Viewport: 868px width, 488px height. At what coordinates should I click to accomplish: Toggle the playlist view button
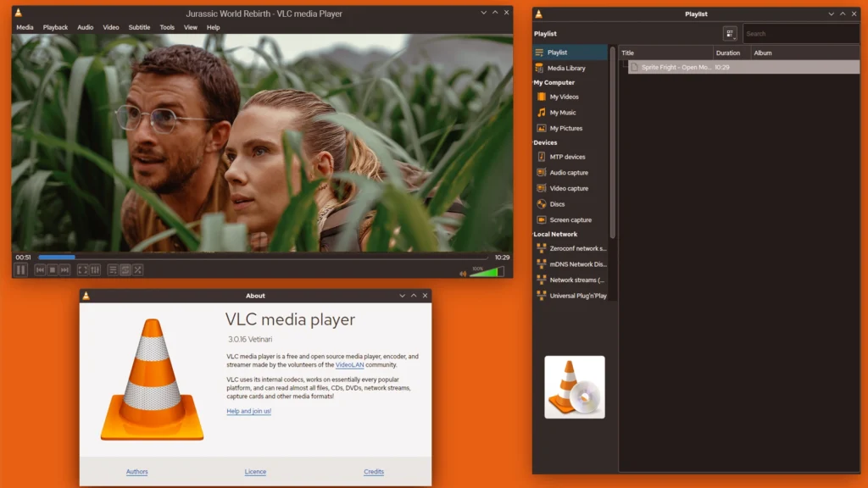(113, 270)
